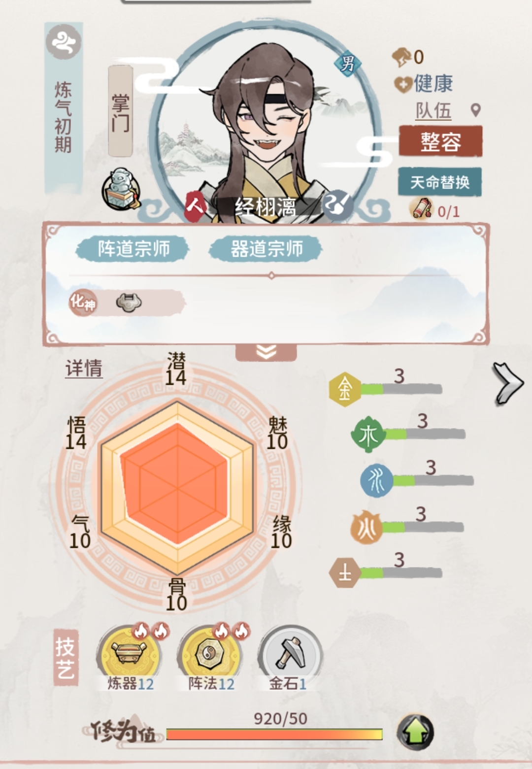Click the 整容 button

coord(440,141)
